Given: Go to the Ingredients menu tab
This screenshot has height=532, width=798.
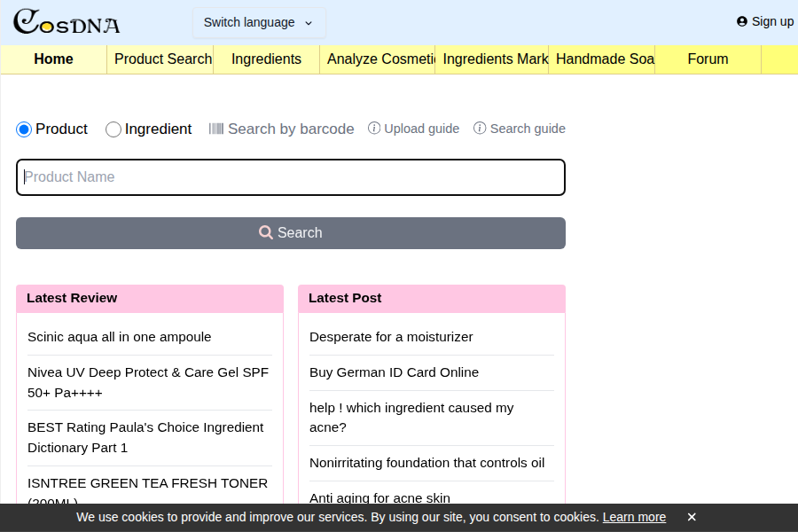Looking at the screenshot, I should coord(267,59).
